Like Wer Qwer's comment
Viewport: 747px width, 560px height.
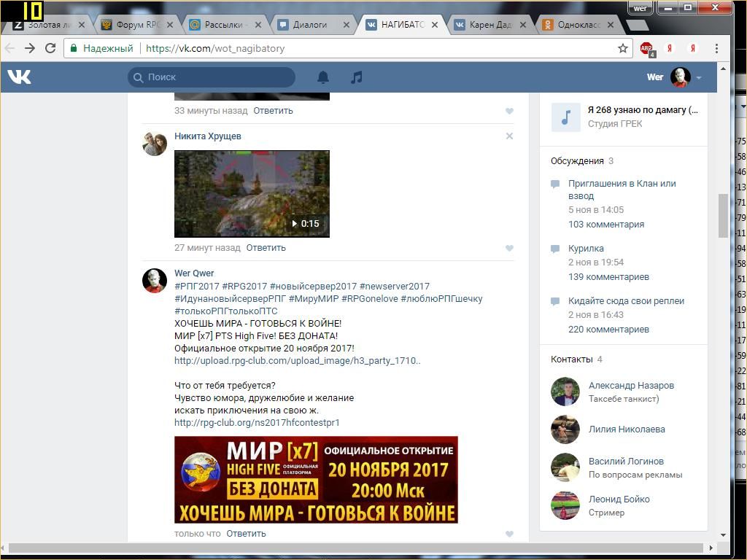[x=509, y=534]
